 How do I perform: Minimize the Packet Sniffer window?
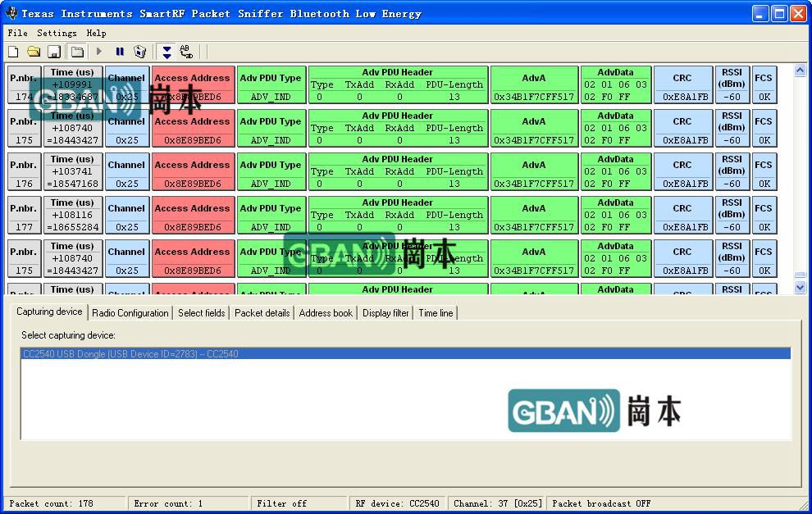[760, 13]
